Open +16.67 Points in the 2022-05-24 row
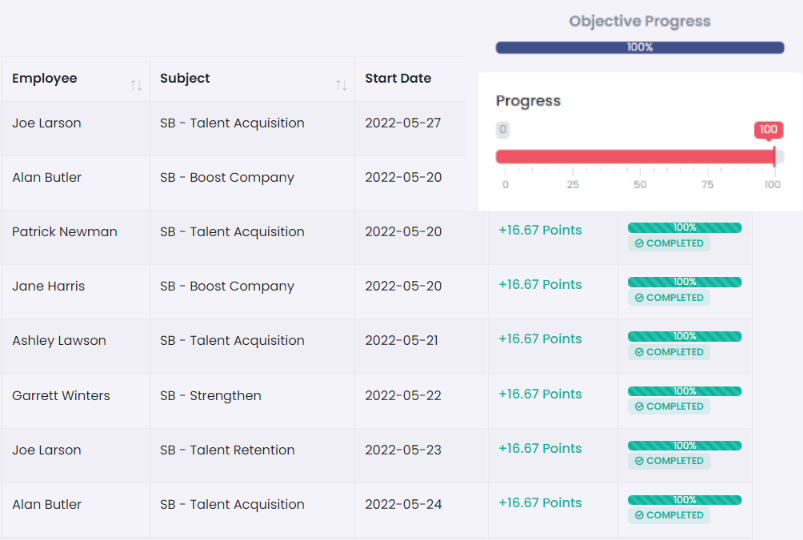The image size is (803, 540). 540,503
